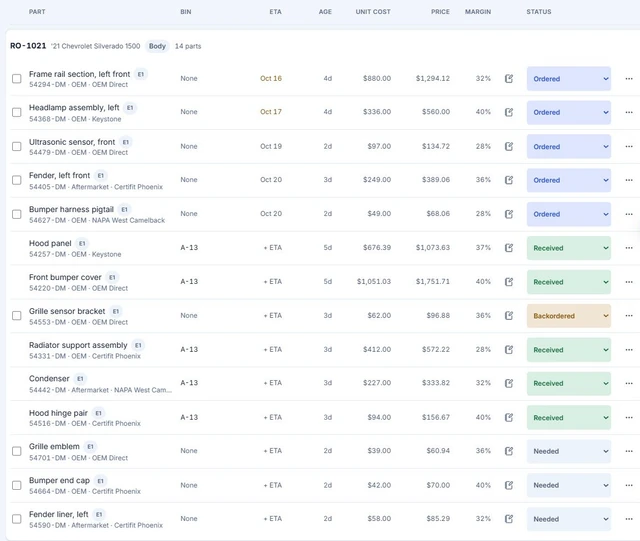Open more options for Front bumper cover row
640x541 pixels.
point(629,282)
